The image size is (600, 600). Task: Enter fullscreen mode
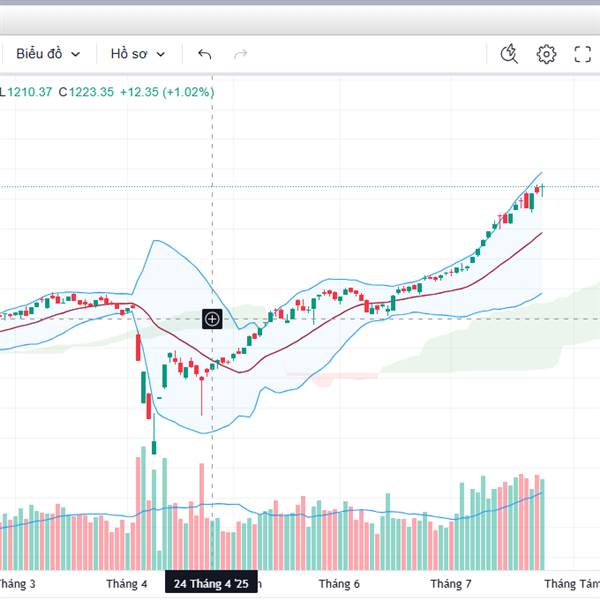point(582,54)
